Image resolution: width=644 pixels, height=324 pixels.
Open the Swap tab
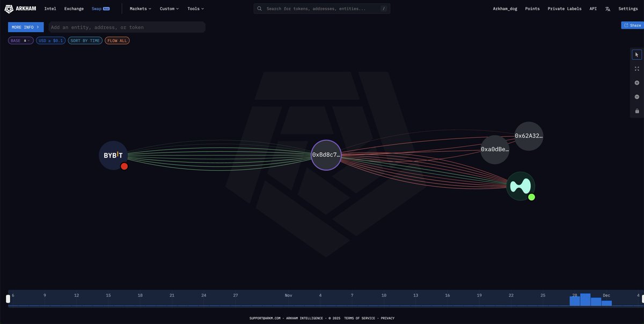coord(100,9)
